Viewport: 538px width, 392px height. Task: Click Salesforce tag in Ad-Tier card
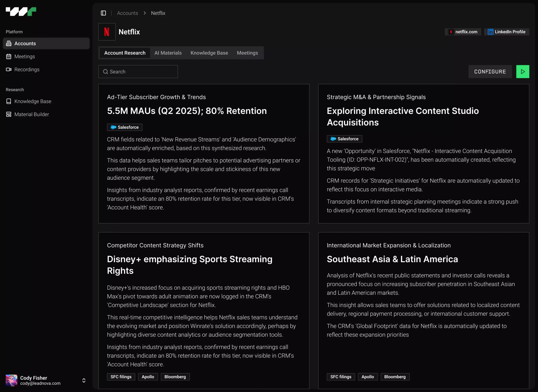(x=125, y=127)
